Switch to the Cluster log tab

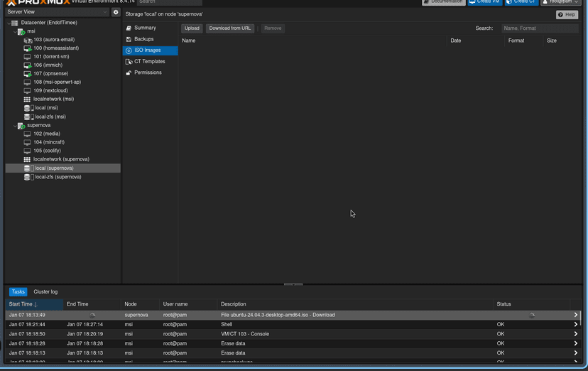(x=45, y=292)
